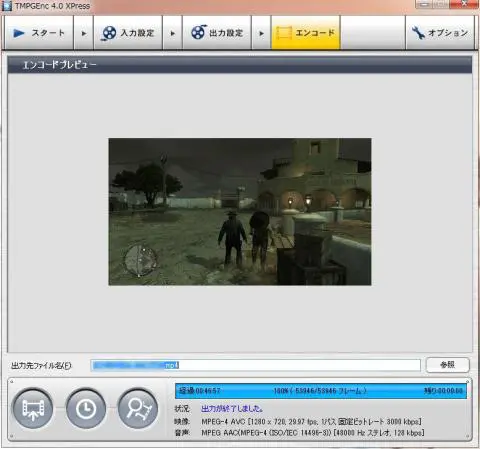
Task: Click the MPEG-4 AVC video info line
Action: point(311,422)
